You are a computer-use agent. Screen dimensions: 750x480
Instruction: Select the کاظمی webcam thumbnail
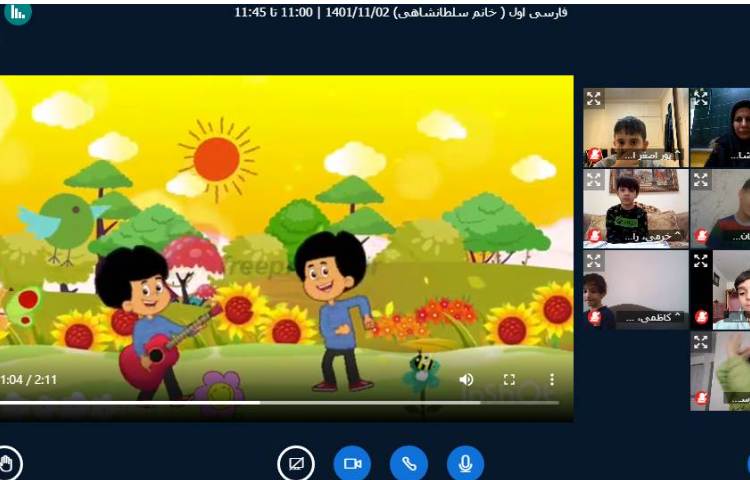point(636,290)
